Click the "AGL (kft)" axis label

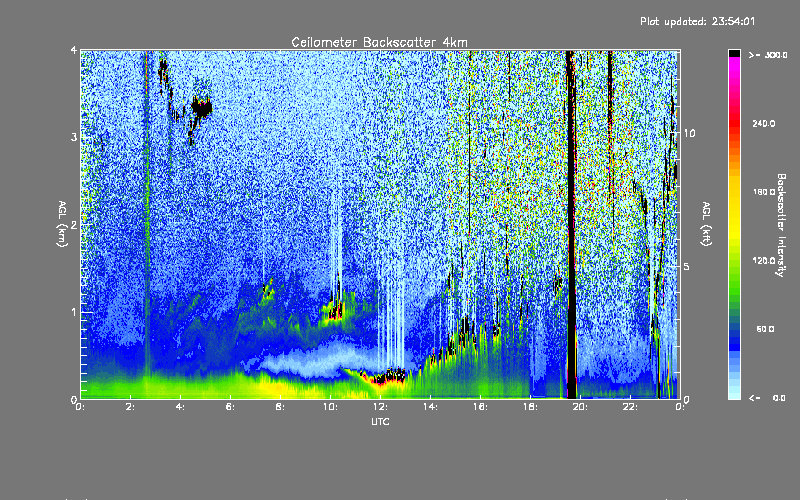pos(707,224)
